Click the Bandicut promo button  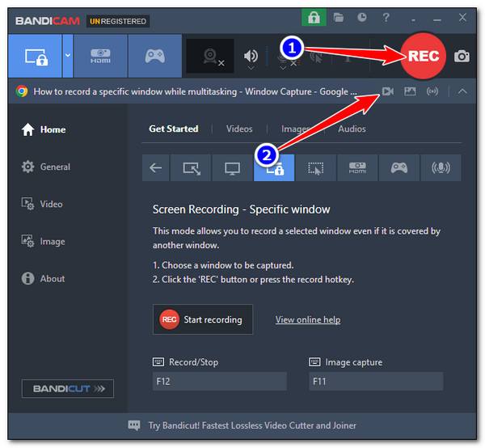click(x=68, y=389)
